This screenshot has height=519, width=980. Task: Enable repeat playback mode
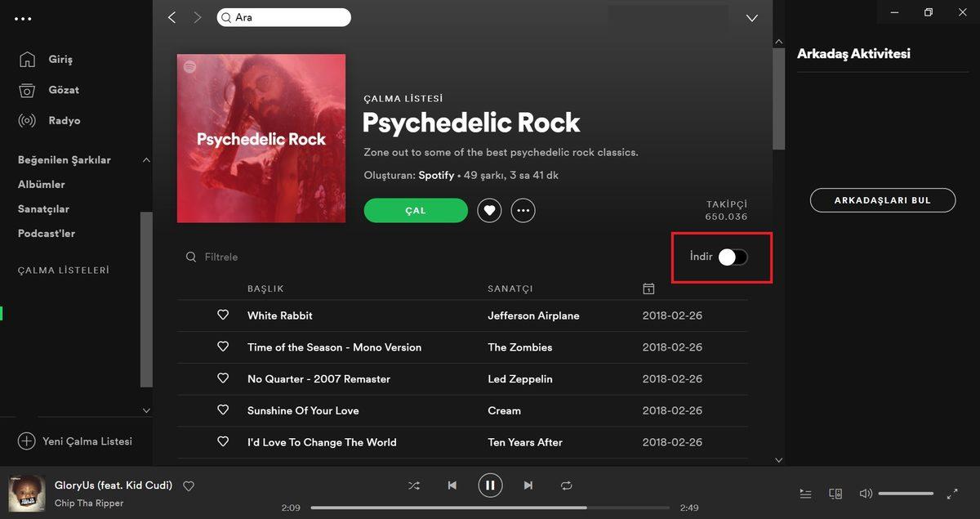coord(566,485)
